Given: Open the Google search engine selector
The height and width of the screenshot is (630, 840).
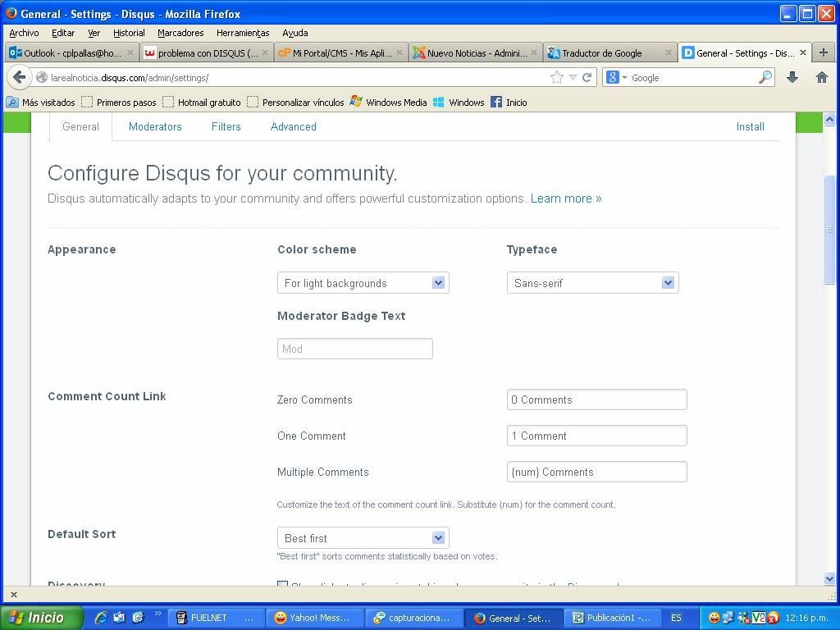Looking at the screenshot, I should coord(616,78).
